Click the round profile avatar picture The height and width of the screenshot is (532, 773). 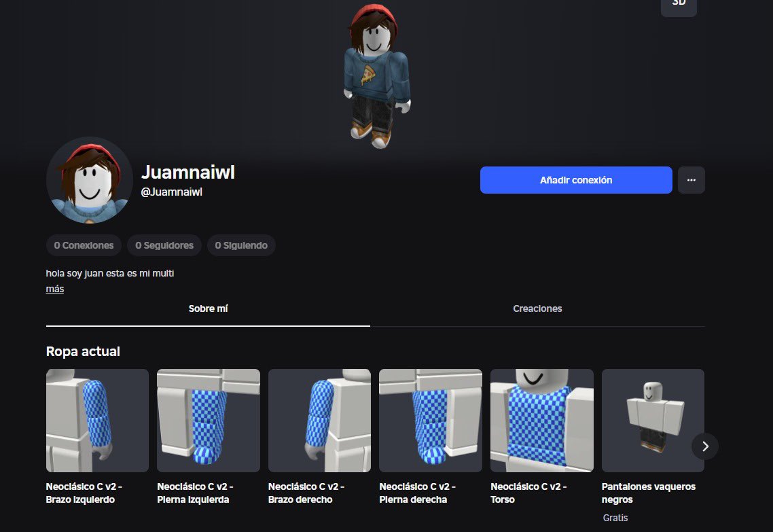pyautogui.click(x=89, y=181)
